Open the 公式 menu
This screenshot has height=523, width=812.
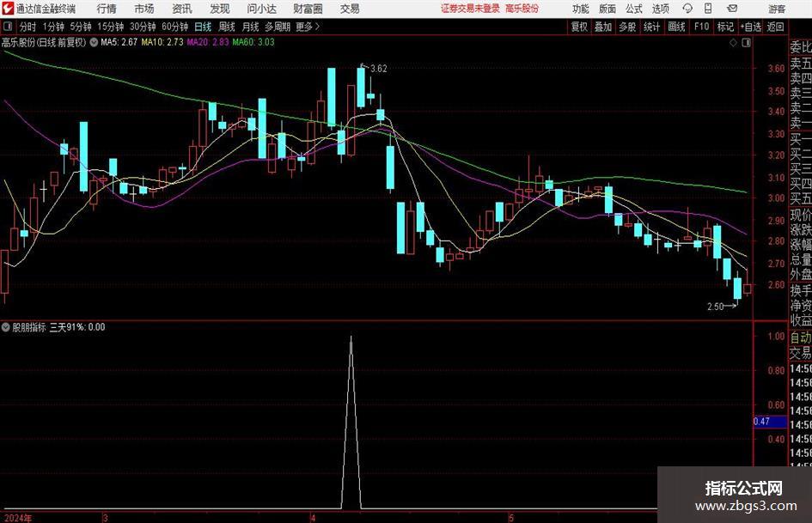634,9
